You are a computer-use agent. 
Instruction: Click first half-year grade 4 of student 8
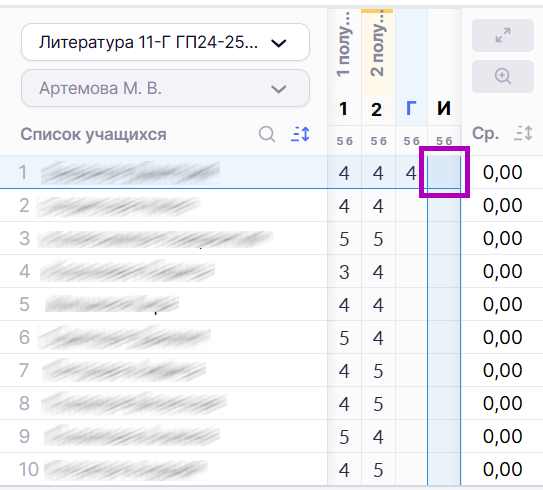pyautogui.click(x=344, y=403)
